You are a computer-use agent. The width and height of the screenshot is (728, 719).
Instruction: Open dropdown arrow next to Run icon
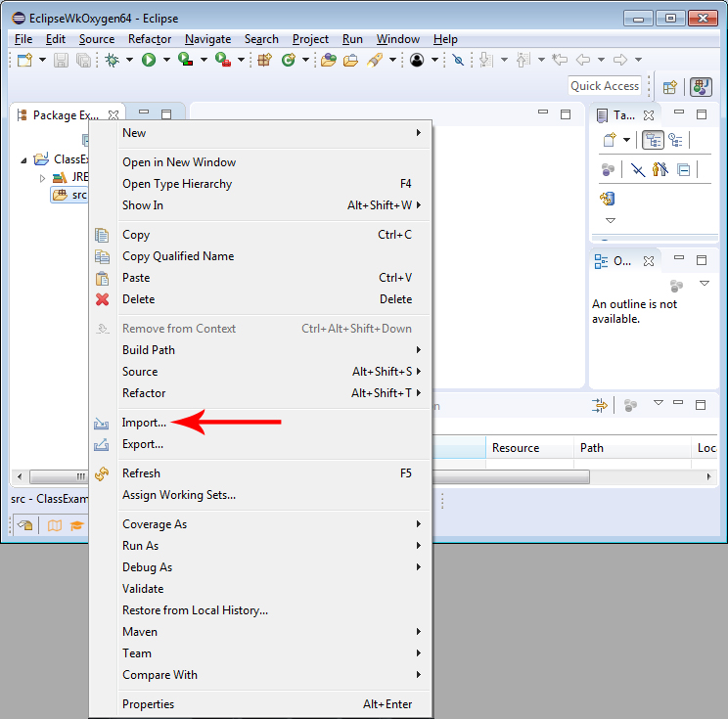pyautogui.click(x=166, y=60)
